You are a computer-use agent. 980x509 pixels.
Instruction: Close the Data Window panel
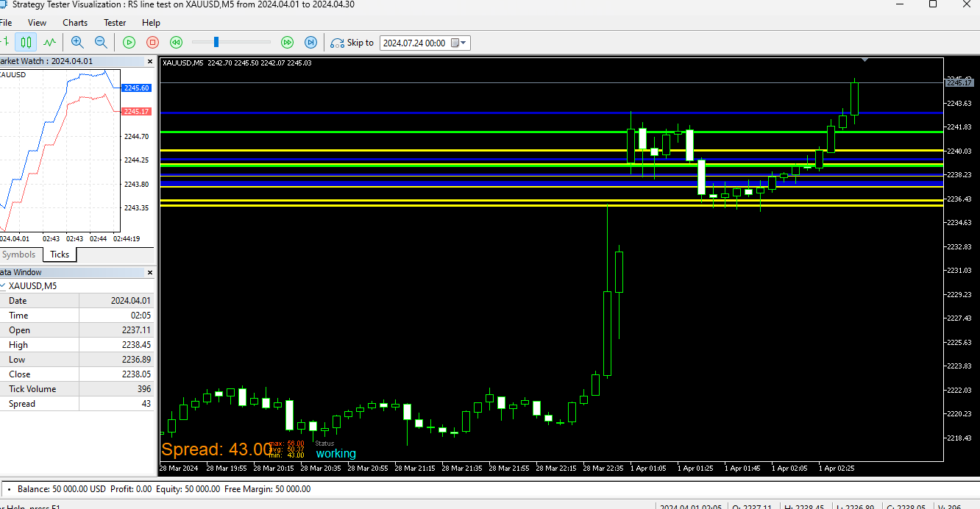[x=150, y=272]
